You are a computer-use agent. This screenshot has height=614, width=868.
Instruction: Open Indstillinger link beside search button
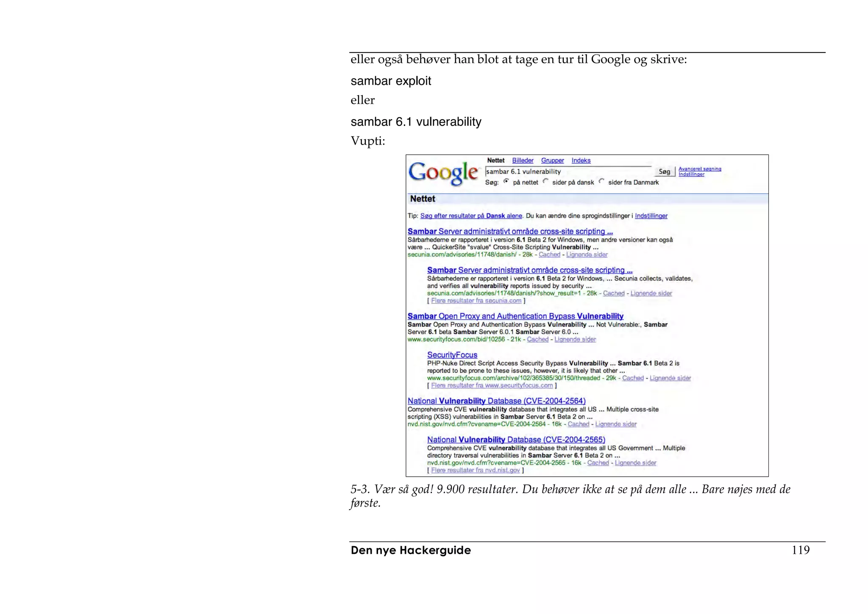691,174
